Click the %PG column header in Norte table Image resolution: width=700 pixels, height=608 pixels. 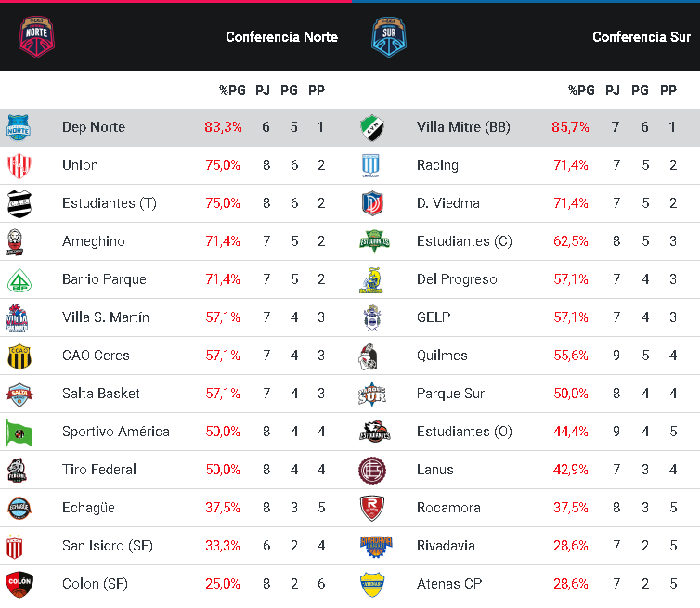(232, 90)
